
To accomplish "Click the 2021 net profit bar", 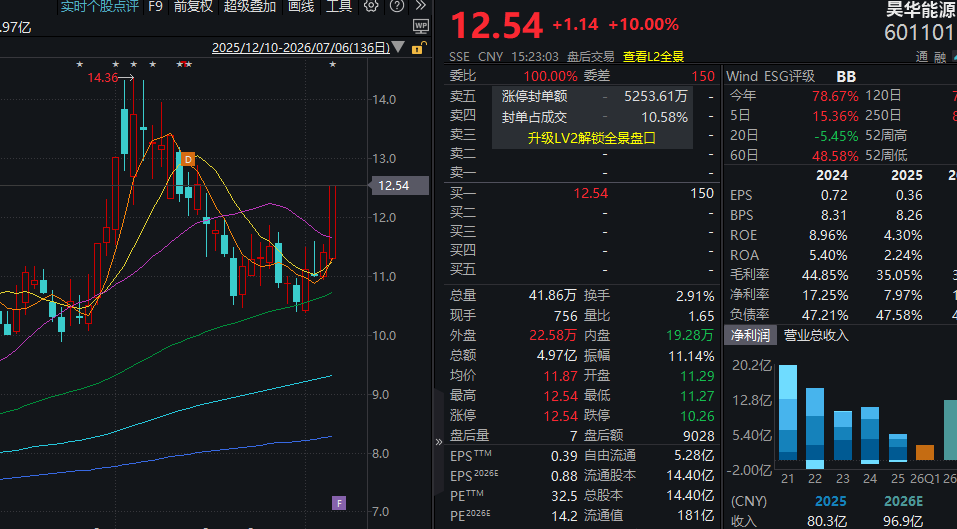I will (788, 413).
